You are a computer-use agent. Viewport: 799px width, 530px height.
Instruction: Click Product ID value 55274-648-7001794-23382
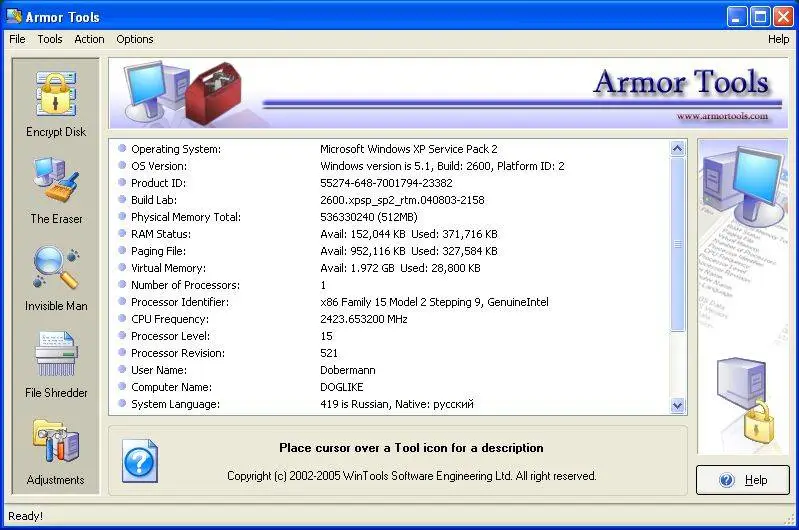(386, 183)
